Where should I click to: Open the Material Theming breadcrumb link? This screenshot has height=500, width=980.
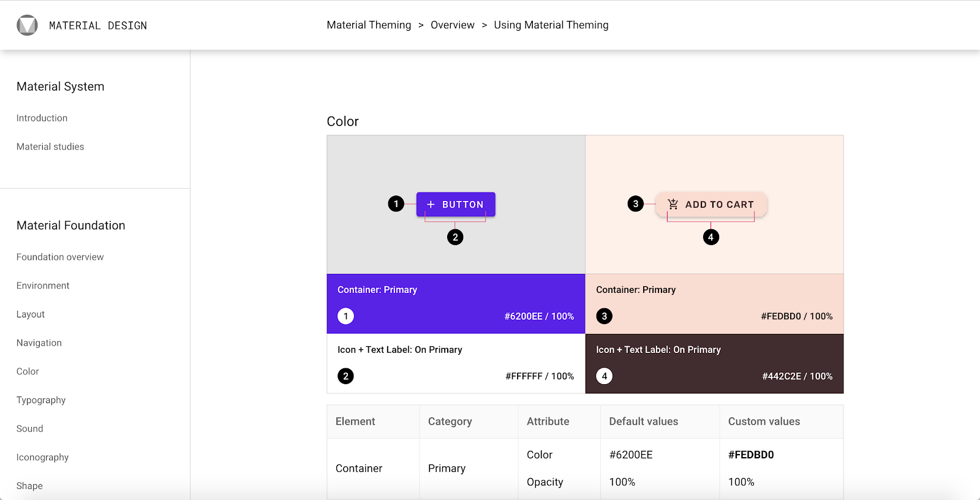tap(369, 25)
